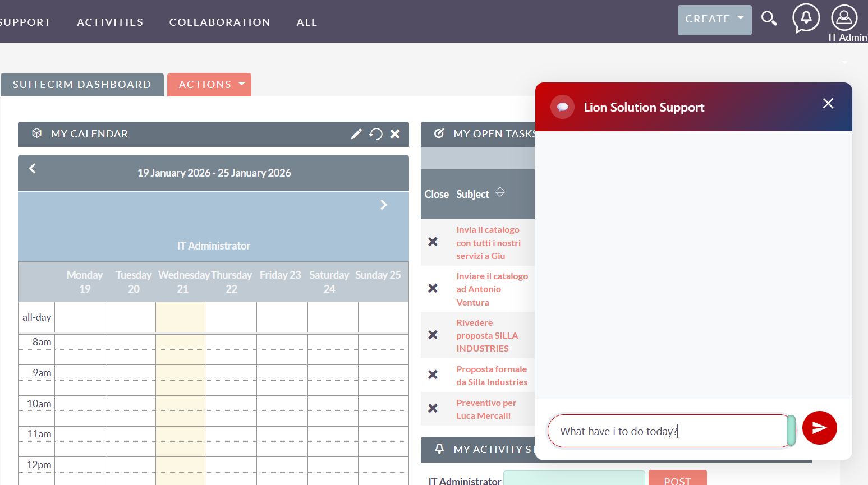Click the Lion Solution Support chat bubble logo
Image resolution: width=868 pixels, height=485 pixels.
[x=562, y=107]
